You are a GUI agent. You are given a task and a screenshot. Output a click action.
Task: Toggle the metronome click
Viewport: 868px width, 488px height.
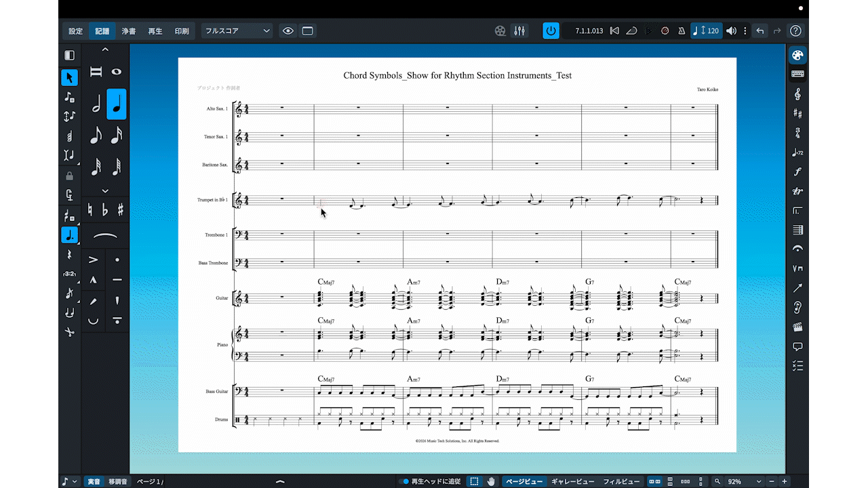click(x=681, y=30)
